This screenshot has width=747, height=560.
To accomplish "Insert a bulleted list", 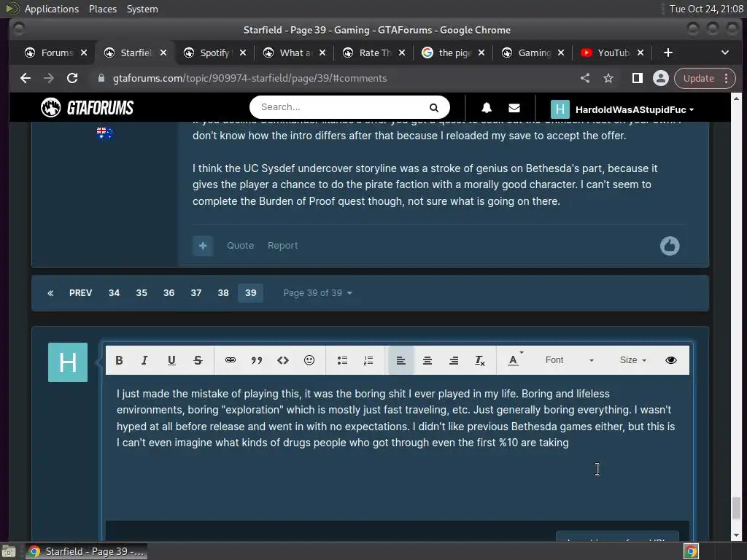I will pos(342,360).
